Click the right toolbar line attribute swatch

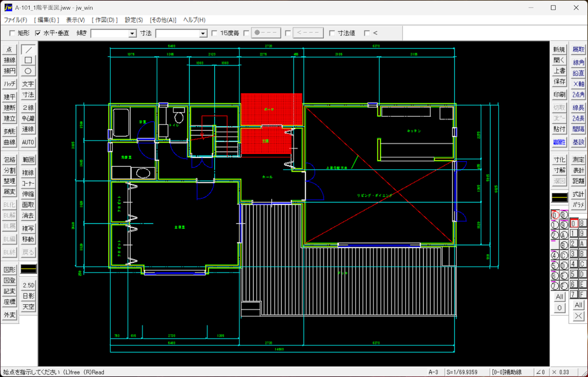[559, 197]
